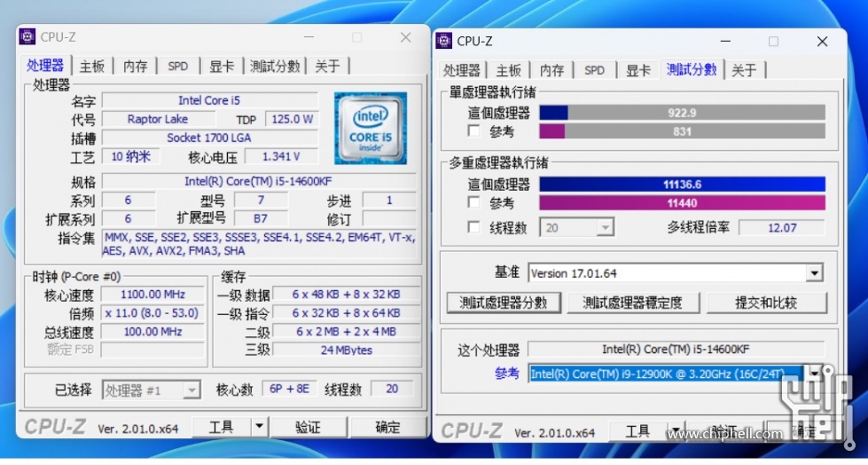Screen dimensions: 868x465
Task: Click processor name field Intel Core i5
Action: (x=209, y=100)
